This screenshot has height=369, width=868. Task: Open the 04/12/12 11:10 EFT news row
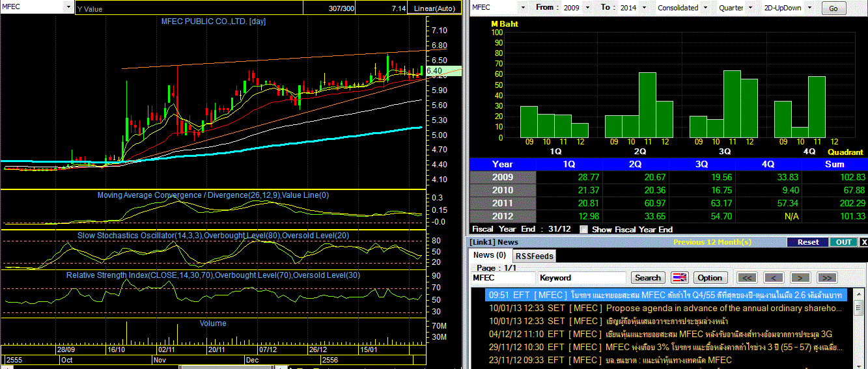click(665, 334)
